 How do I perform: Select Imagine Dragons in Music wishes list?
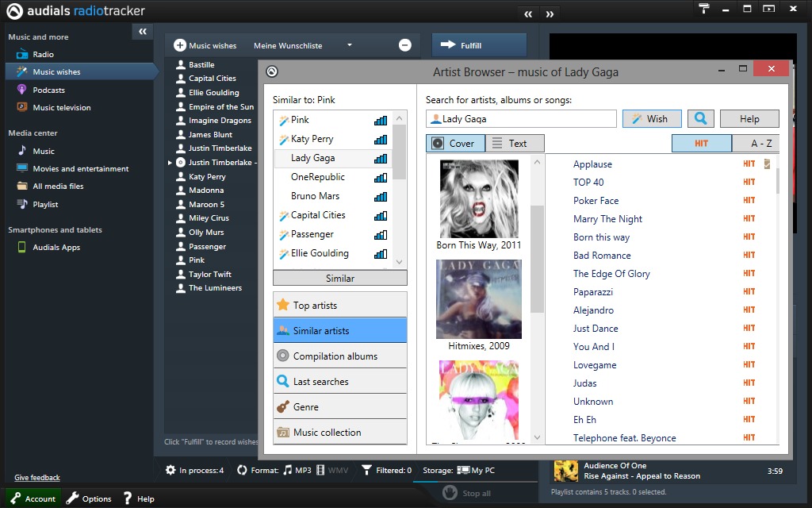(x=220, y=121)
